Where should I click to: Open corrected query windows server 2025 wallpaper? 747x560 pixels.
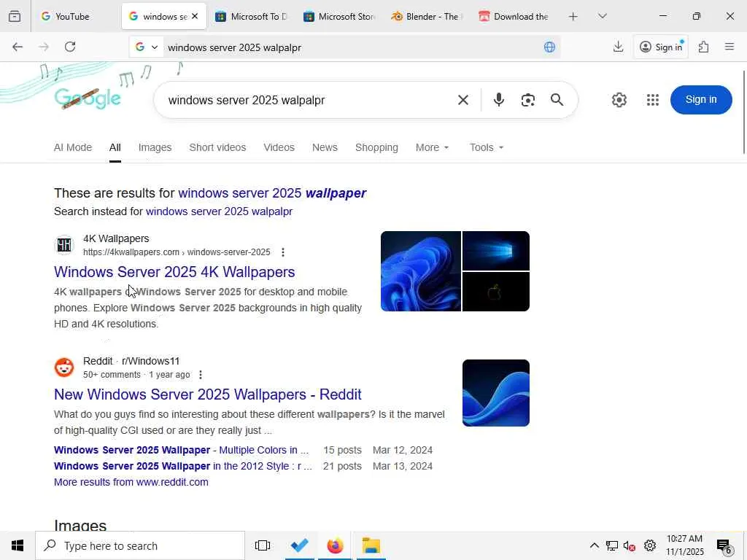pyautogui.click(x=272, y=192)
